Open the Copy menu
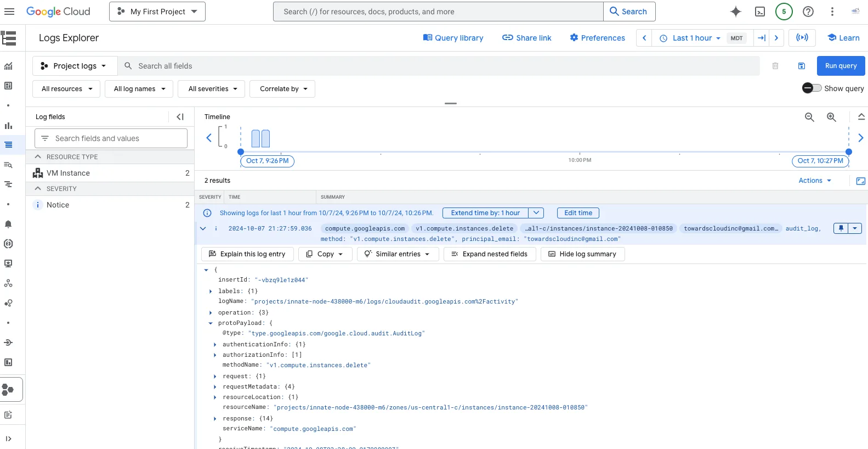This screenshot has width=868, height=449. pyautogui.click(x=325, y=254)
